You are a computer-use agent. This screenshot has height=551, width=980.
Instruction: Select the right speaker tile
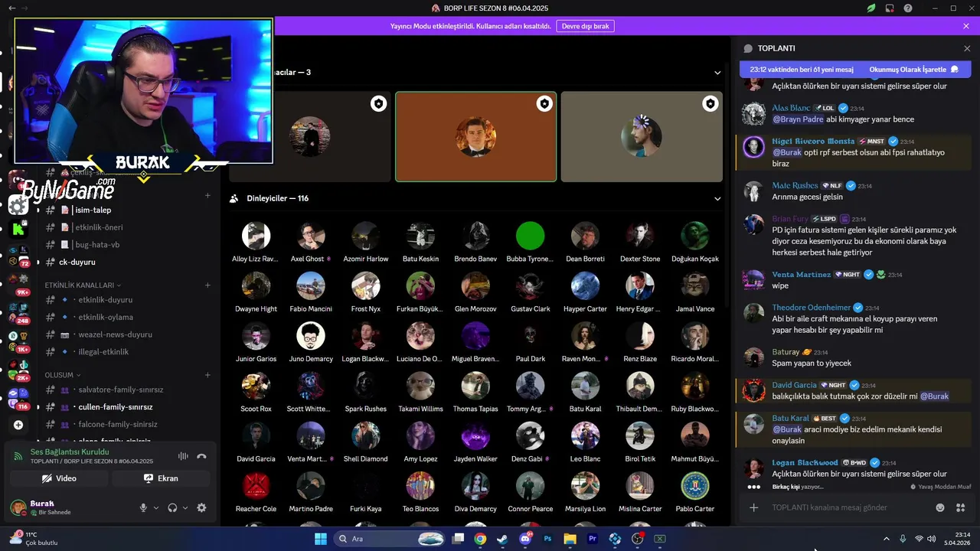pos(642,137)
